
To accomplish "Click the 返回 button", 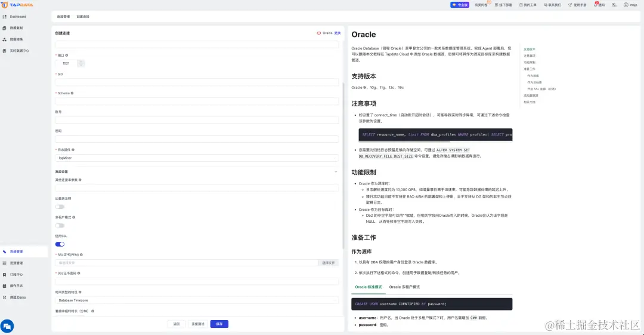I will pos(177,324).
